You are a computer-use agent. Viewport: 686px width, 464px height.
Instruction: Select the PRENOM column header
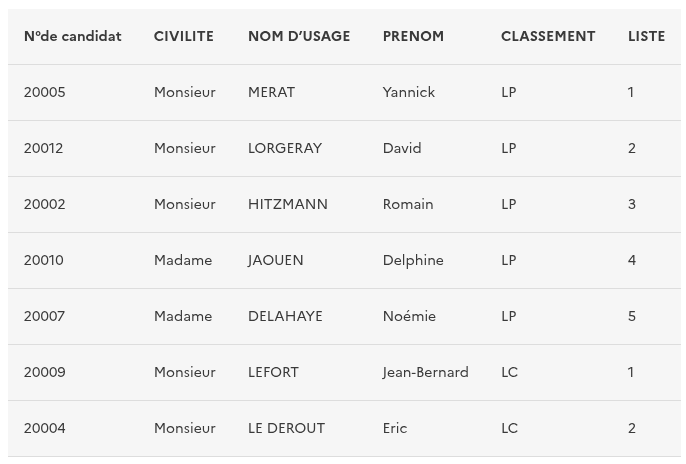point(413,36)
